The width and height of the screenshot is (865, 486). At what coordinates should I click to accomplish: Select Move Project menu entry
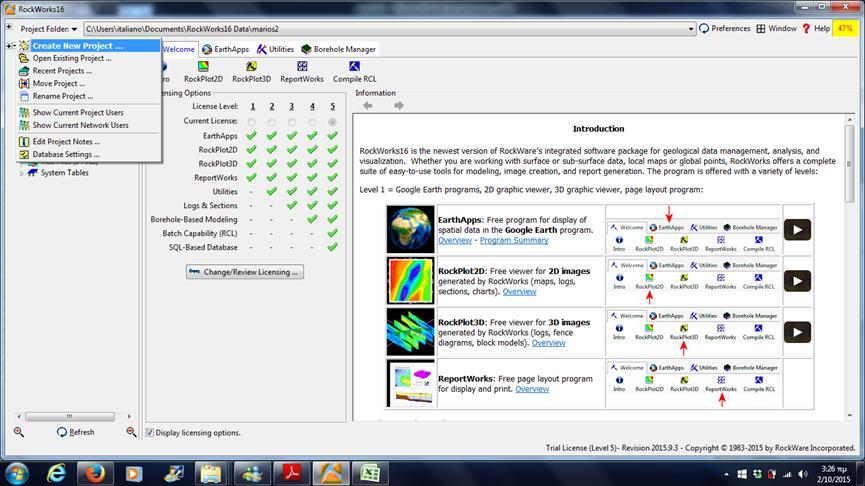click(89, 83)
